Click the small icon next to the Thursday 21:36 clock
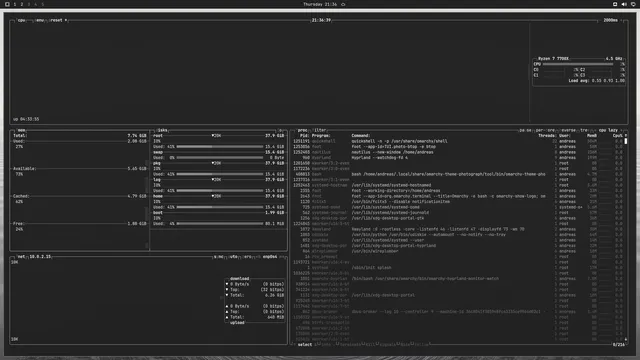The height and width of the screenshot is (360, 640). 343,4
